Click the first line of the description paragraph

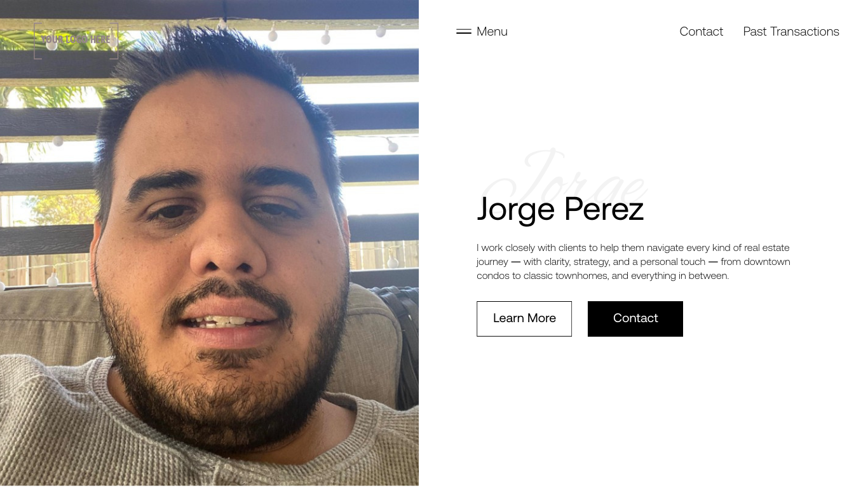pos(633,248)
